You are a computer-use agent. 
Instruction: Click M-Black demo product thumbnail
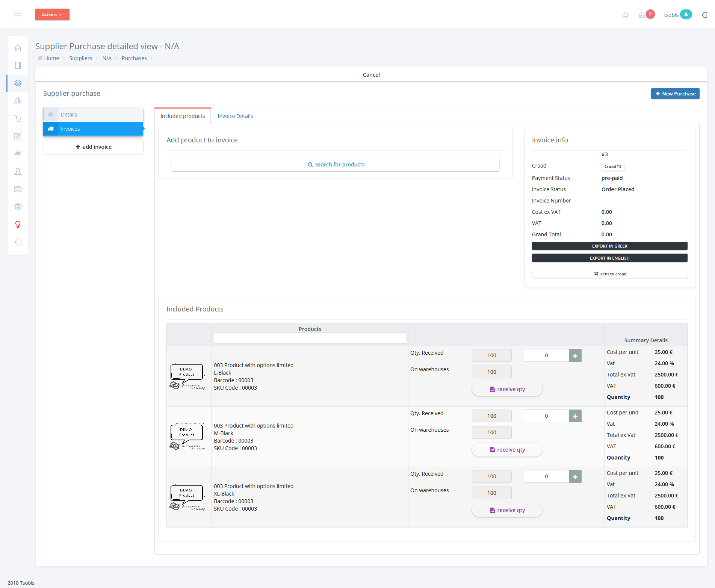[187, 437]
